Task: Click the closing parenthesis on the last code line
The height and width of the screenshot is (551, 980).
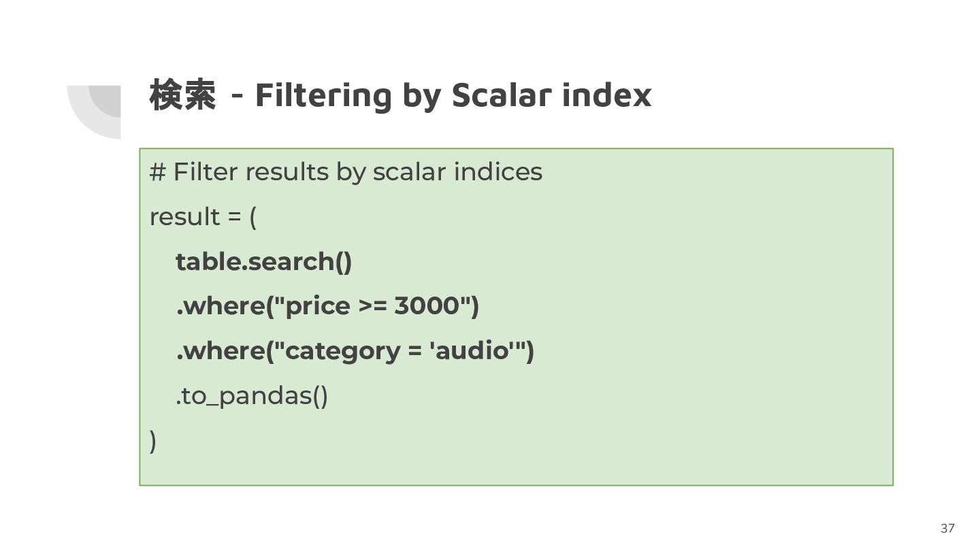Action: pos(153,441)
